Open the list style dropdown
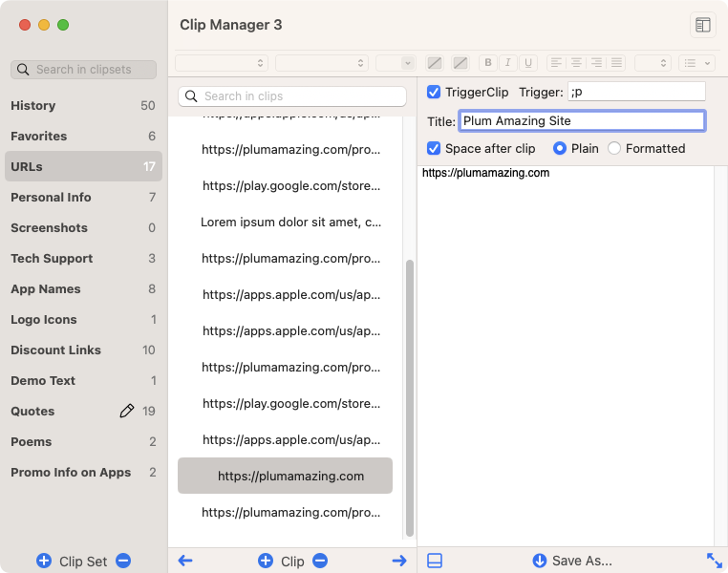 pyautogui.click(x=696, y=63)
